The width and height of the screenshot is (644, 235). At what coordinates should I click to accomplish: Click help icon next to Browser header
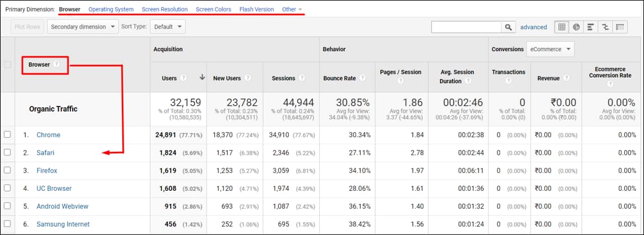56,65
